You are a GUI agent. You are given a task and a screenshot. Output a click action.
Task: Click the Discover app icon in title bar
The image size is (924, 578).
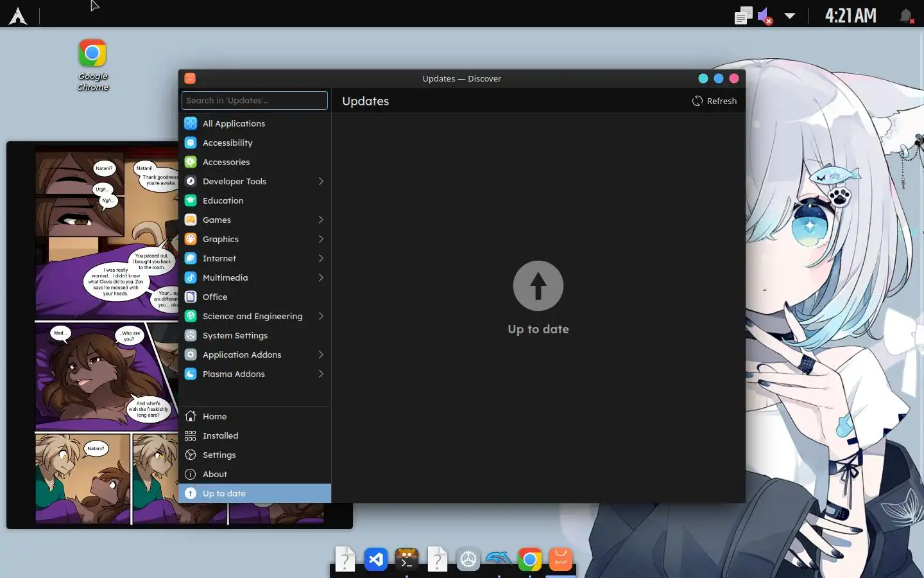tap(190, 78)
